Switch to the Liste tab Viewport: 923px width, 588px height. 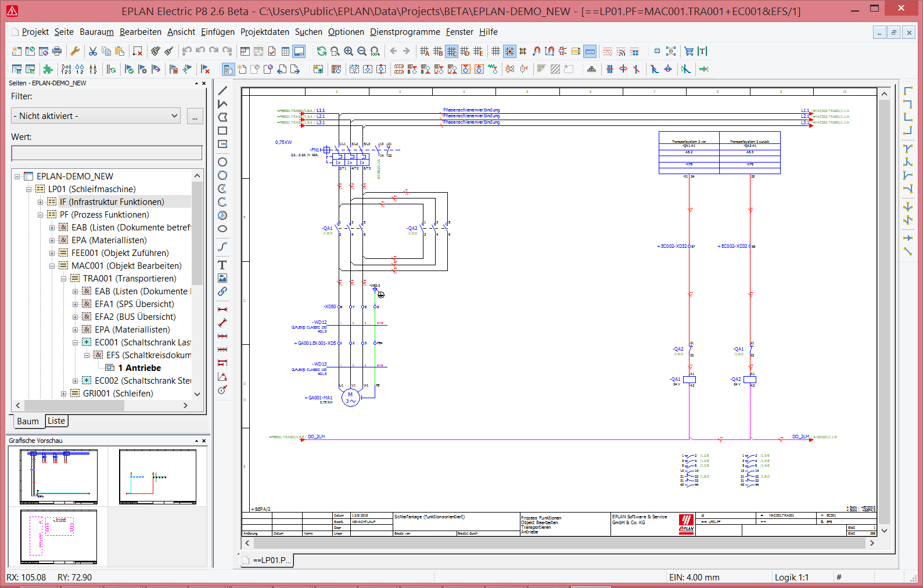pyautogui.click(x=56, y=421)
